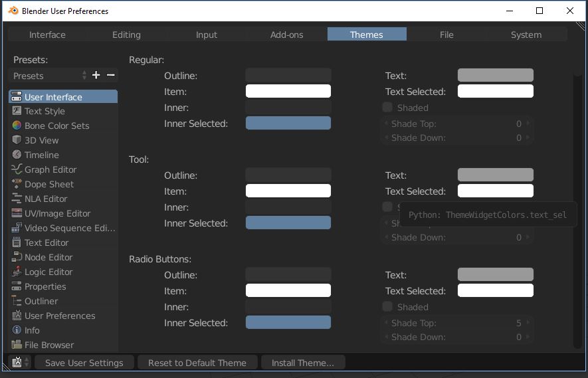This screenshot has width=588, height=378.
Task: Select the Properties theme icon
Action: [x=17, y=286]
